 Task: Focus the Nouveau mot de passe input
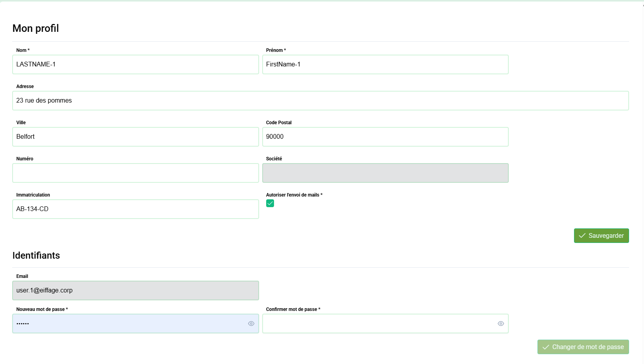130,324
